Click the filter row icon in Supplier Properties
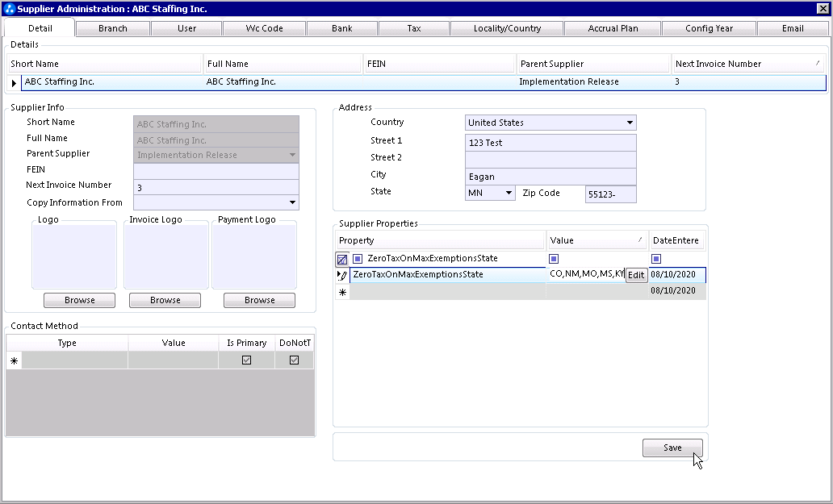 coord(342,259)
